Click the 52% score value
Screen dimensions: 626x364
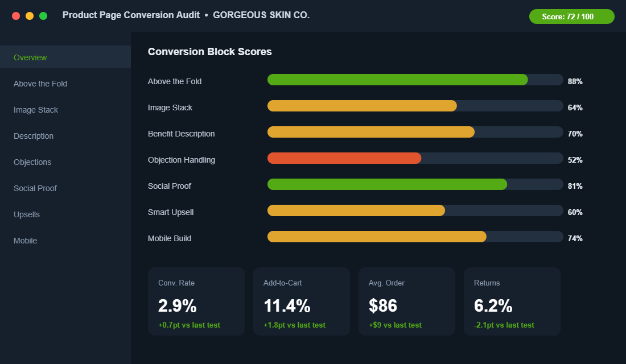tap(575, 160)
